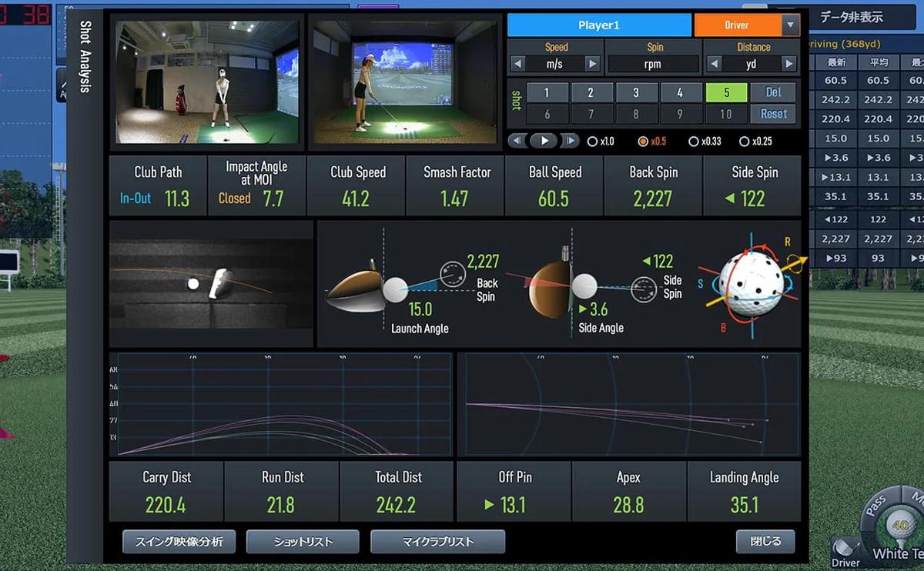The width and height of the screenshot is (924, 571).
Task: Click the Del button
Action: click(x=774, y=92)
